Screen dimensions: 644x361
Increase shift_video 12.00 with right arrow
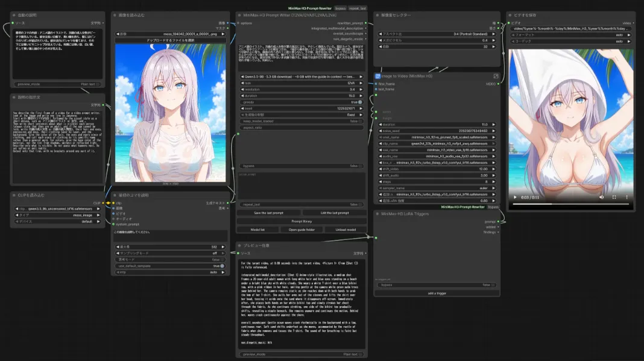493,169
